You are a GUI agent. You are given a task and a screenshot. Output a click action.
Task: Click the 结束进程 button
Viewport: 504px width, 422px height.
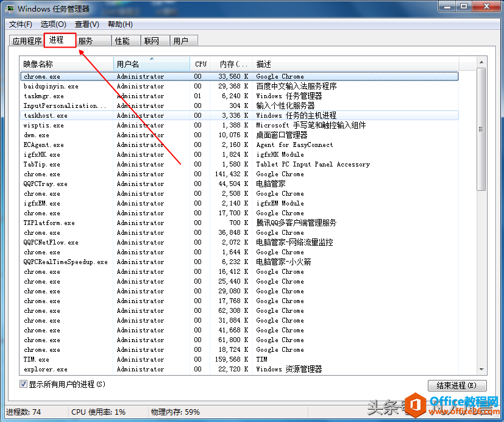pos(457,385)
